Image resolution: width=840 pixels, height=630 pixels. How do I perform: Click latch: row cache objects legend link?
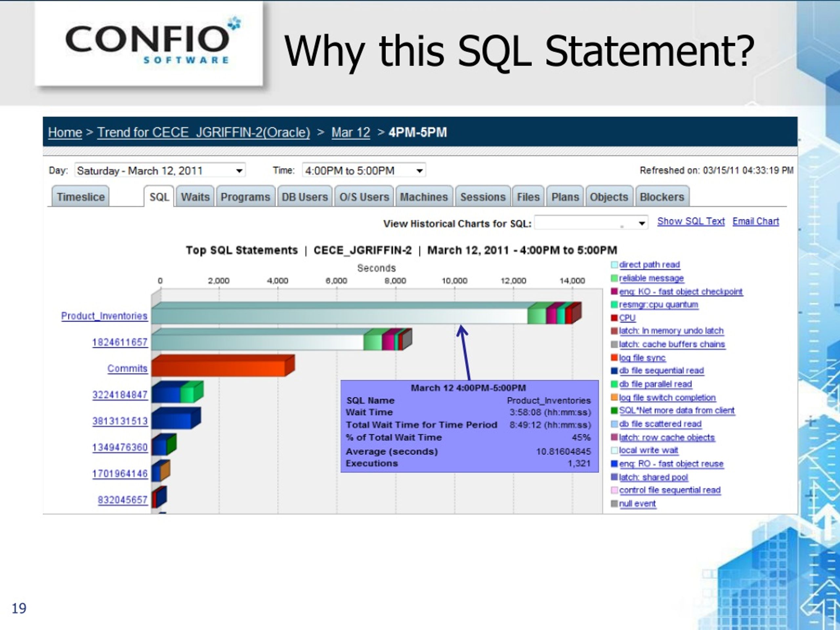click(x=667, y=437)
